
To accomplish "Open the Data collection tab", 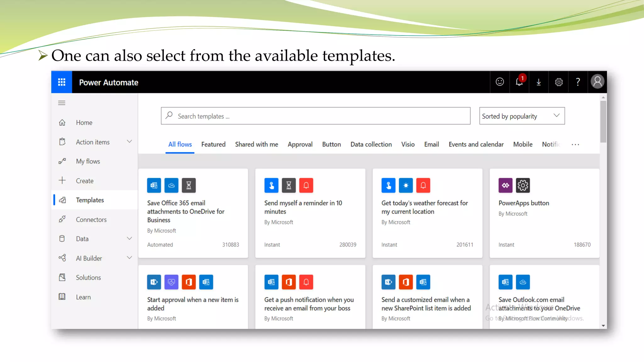I will (x=371, y=145).
